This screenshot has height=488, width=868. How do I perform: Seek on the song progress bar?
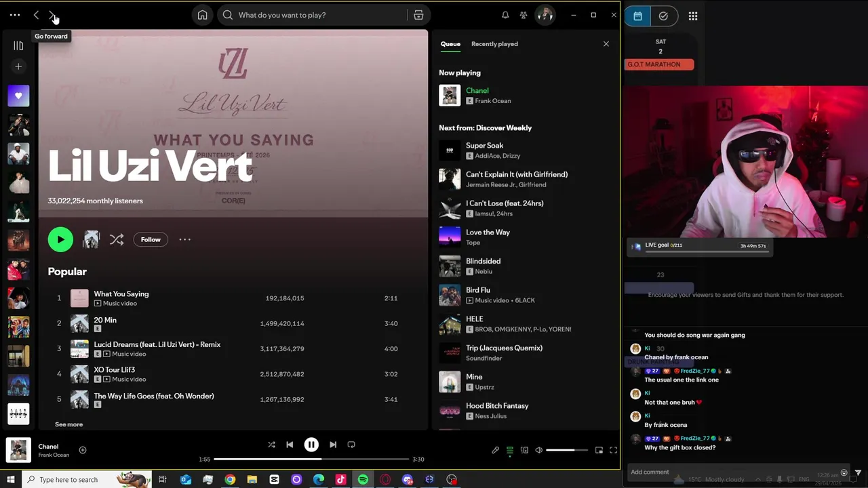(x=311, y=459)
